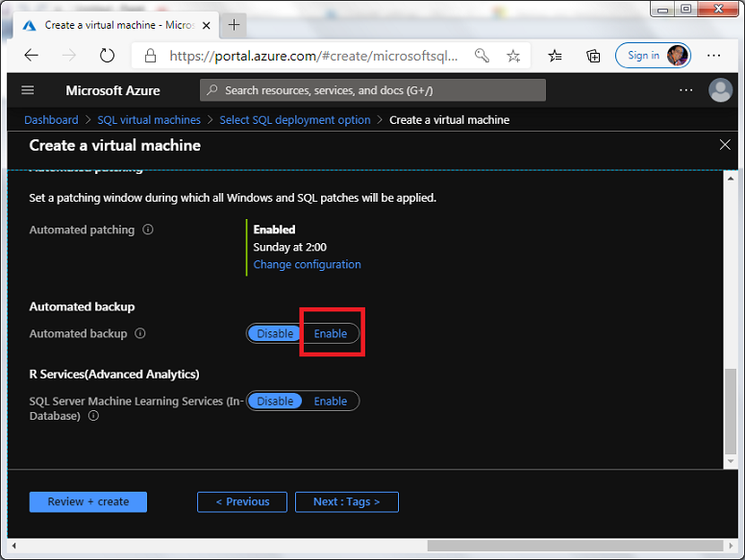Select Disable for Automated backup
This screenshot has width=745, height=560.
pos(275,333)
